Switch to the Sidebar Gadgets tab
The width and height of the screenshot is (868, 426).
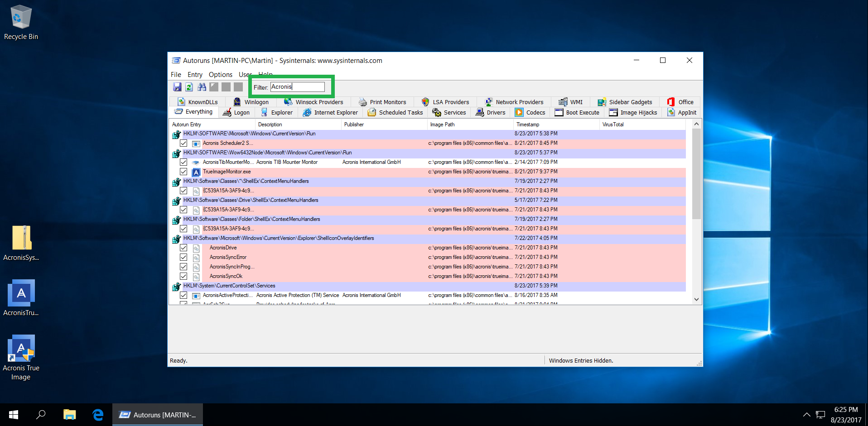[625, 102]
